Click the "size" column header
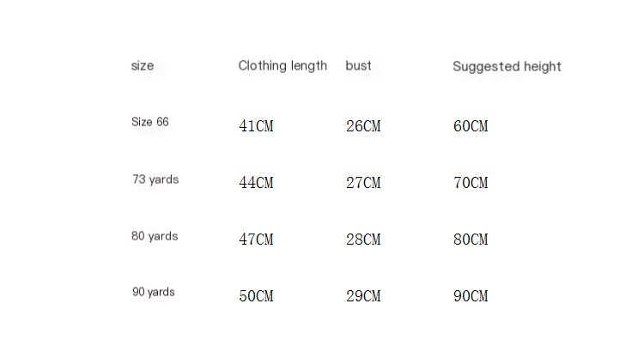Viewport: 644px width, 352px height. tap(143, 66)
